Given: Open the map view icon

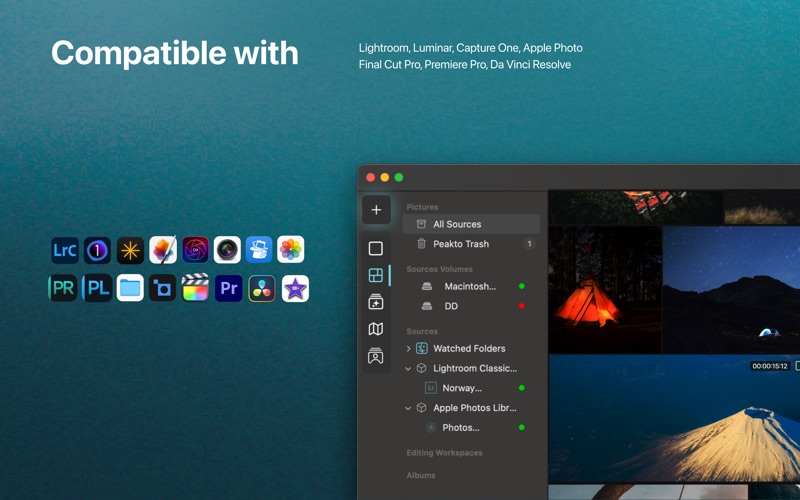Looking at the screenshot, I should (x=376, y=329).
